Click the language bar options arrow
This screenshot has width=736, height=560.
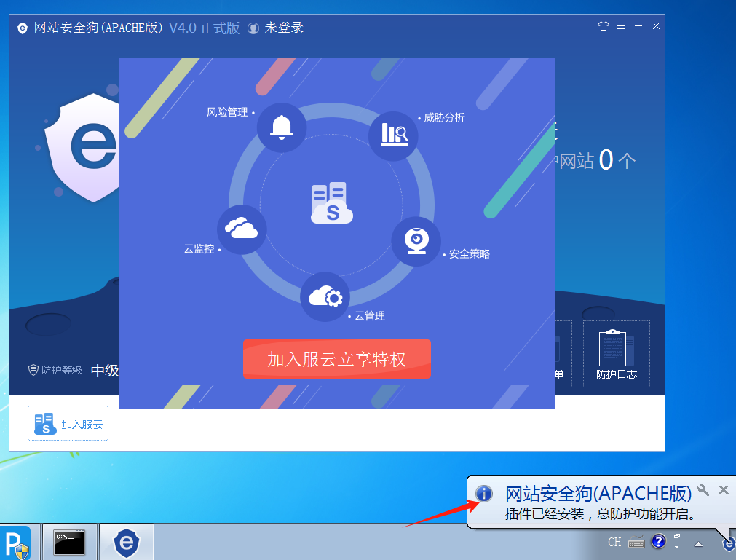tap(676, 547)
